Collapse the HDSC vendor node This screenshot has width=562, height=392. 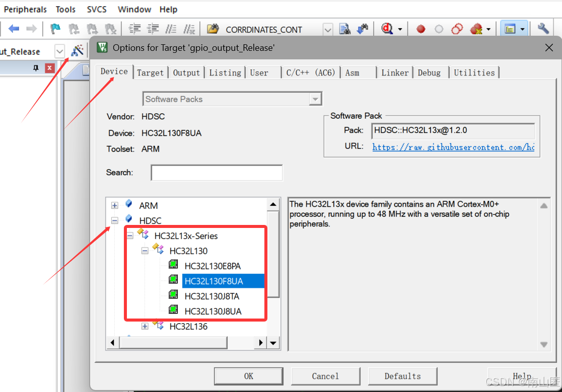(x=114, y=220)
